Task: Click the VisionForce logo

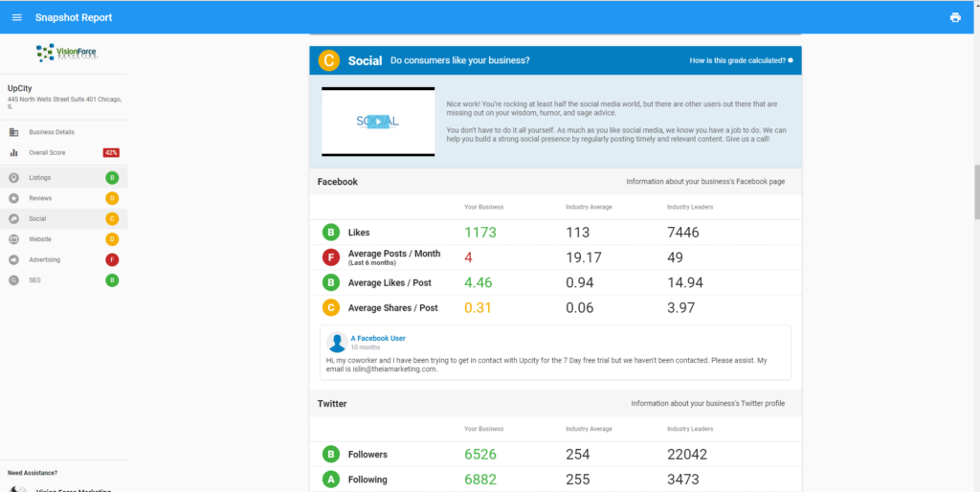Action: click(66, 53)
